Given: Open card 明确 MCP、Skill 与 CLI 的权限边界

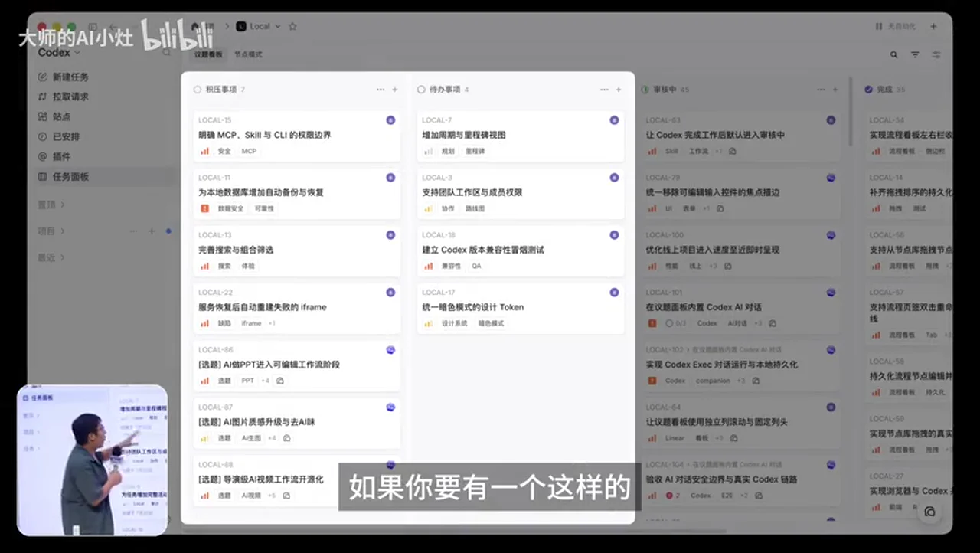Looking at the screenshot, I should tap(297, 135).
